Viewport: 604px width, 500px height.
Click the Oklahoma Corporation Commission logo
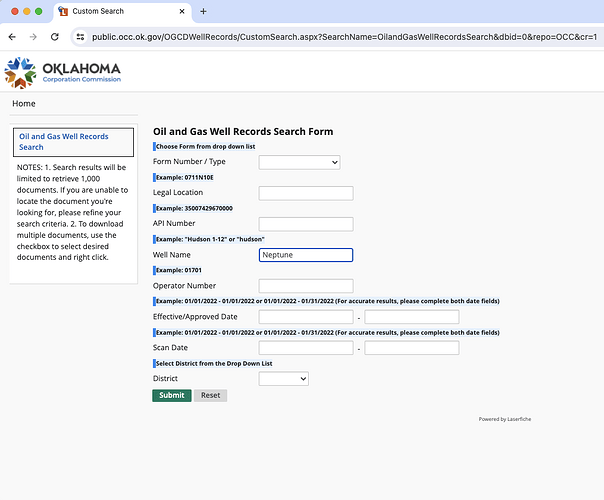click(x=62, y=72)
